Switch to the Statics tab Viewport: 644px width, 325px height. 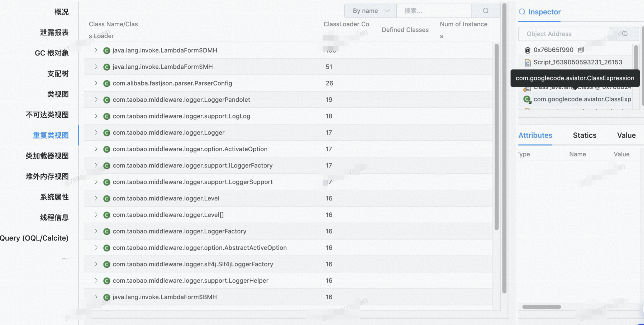pyautogui.click(x=584, y=135)
